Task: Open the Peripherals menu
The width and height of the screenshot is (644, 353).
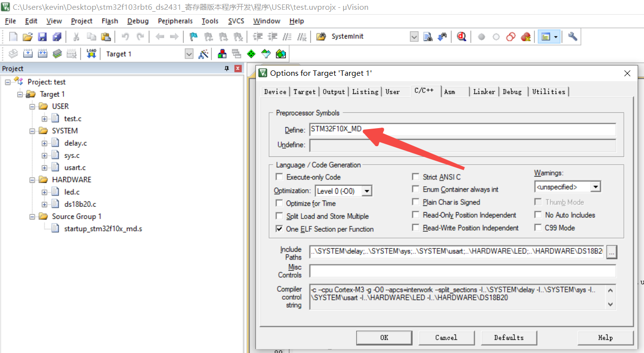Action: [x=175, y=21]
